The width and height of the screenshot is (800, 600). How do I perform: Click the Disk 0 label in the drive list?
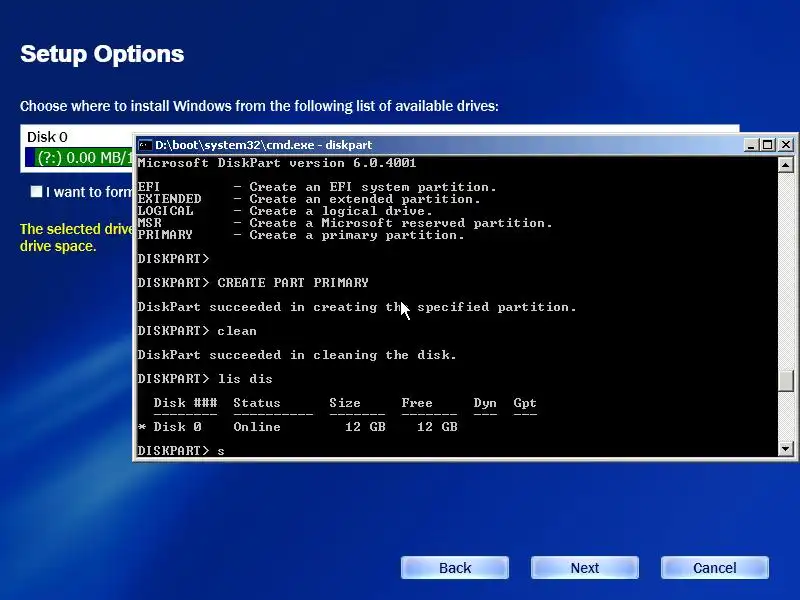pos(47,137)
